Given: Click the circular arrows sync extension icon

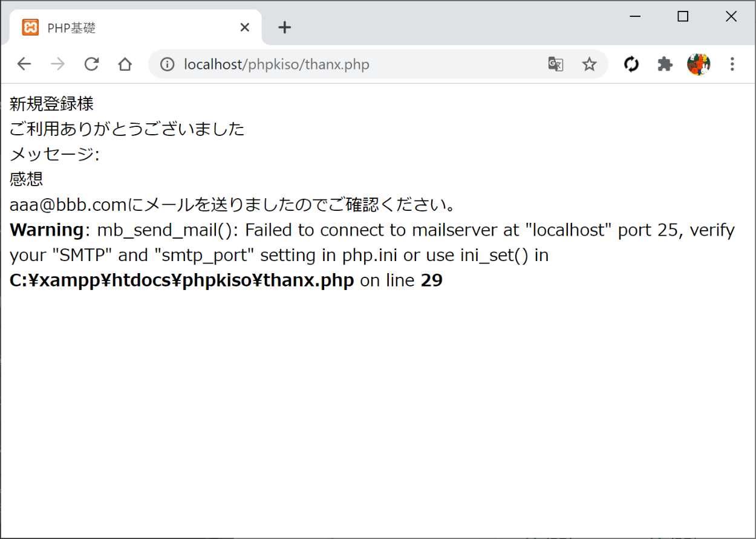Looking at the screenshot, I should pos(631,64).
